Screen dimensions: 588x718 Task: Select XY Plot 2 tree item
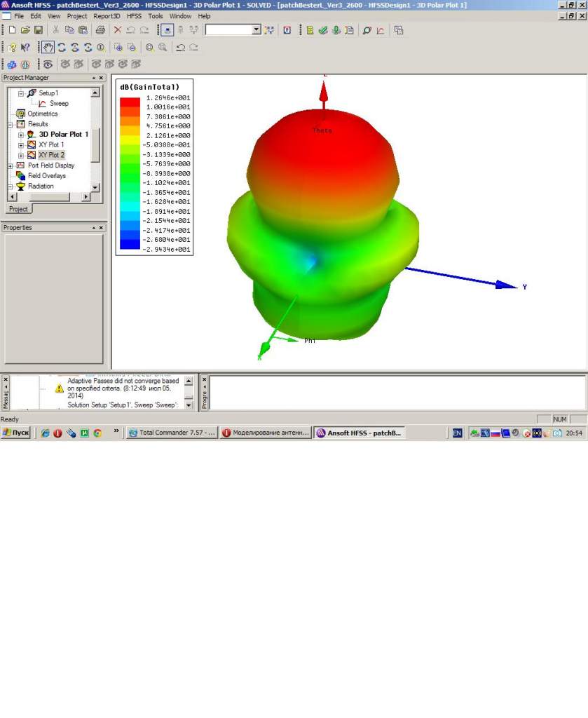coord(51,155)
